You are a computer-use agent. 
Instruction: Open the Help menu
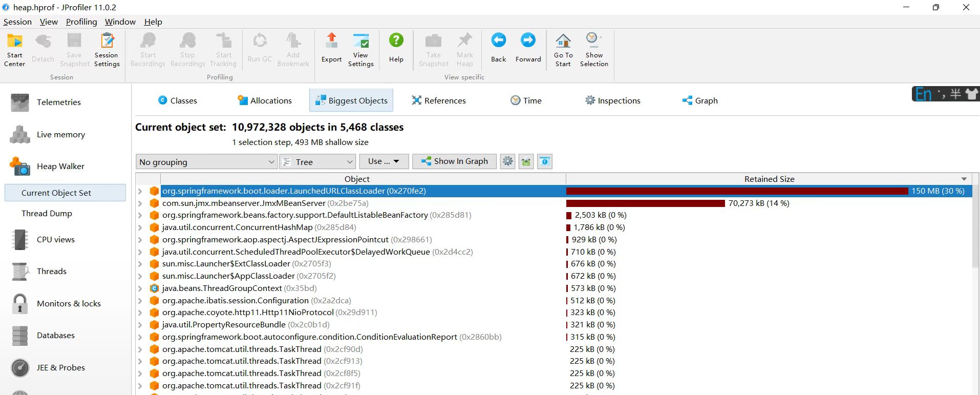coord(153,22)
